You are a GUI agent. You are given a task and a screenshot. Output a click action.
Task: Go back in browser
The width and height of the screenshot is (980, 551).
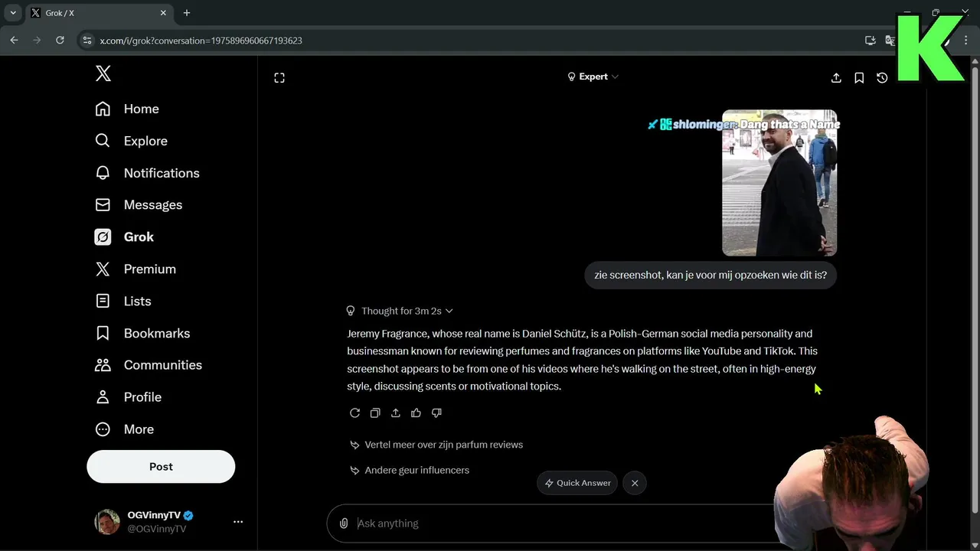[x=14, y=40]
